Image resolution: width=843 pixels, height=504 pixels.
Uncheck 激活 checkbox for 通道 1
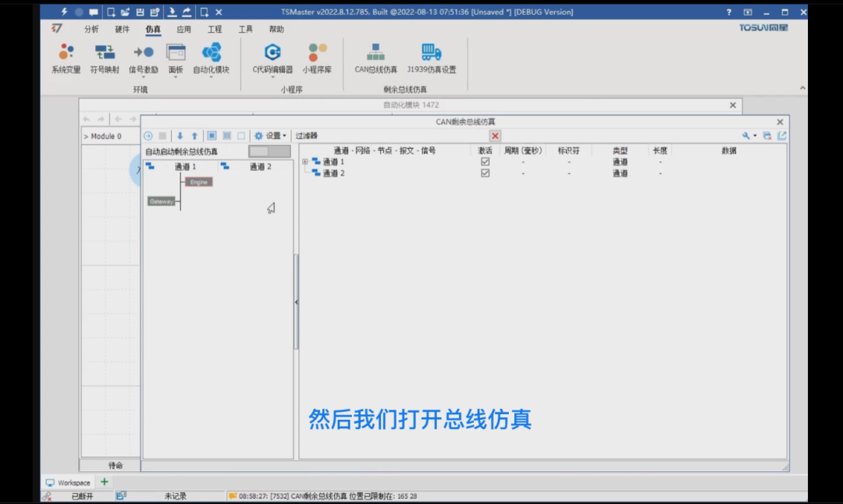click(485, 161)
